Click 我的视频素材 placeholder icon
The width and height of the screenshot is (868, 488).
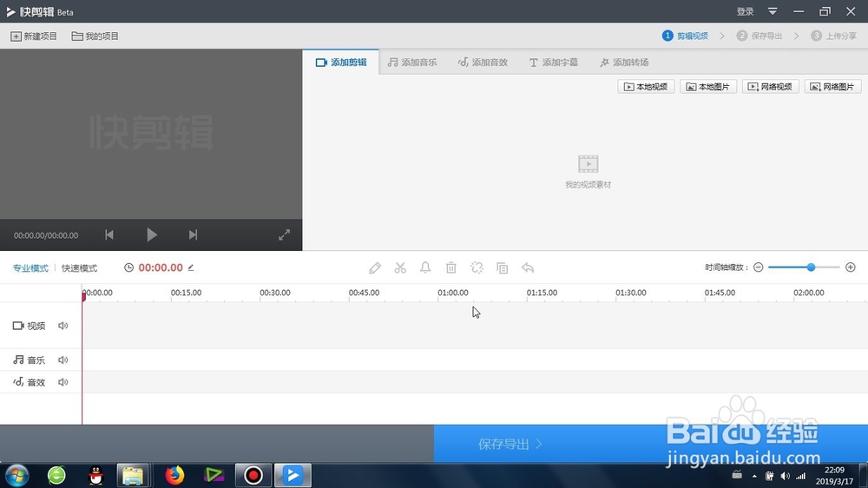[588, 164]
